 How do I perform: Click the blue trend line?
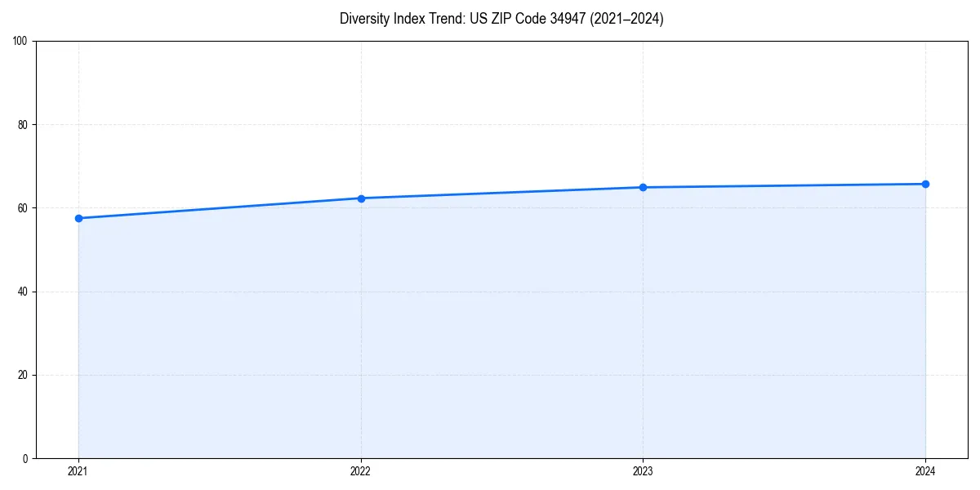(506, 191)
